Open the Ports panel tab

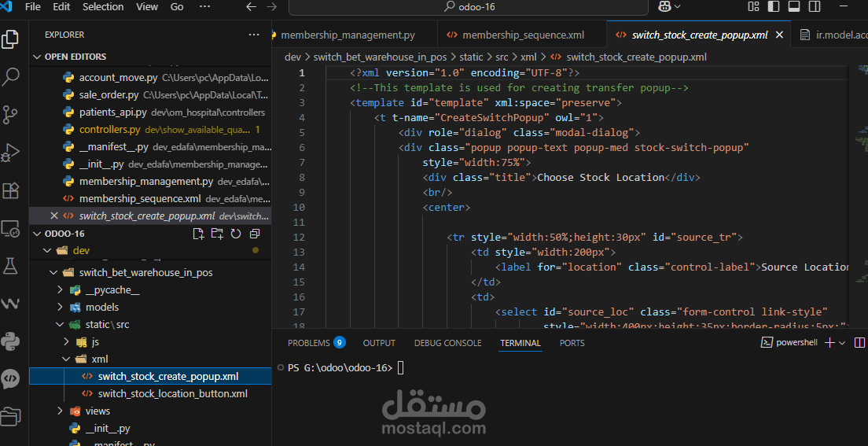(x=572, y=343)
